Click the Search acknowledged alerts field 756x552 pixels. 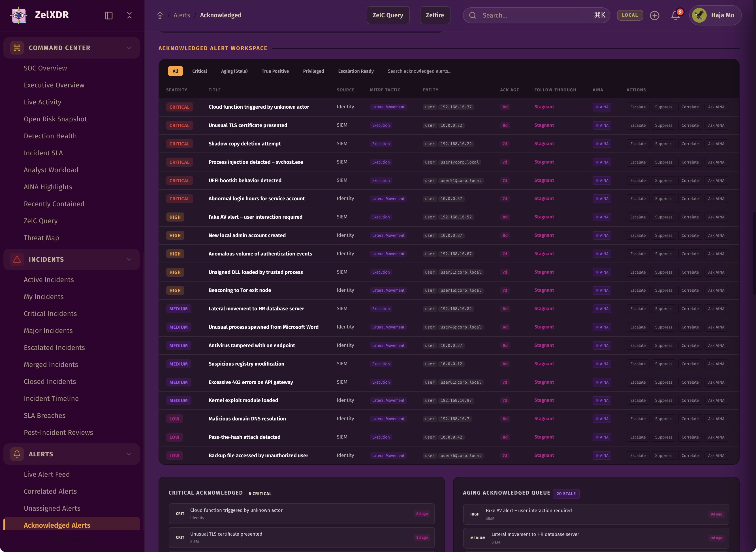[x=419, y=71]
